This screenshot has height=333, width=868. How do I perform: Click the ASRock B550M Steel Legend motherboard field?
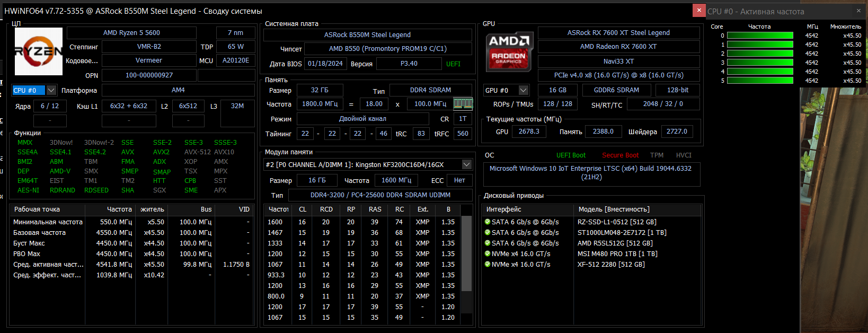367,35
